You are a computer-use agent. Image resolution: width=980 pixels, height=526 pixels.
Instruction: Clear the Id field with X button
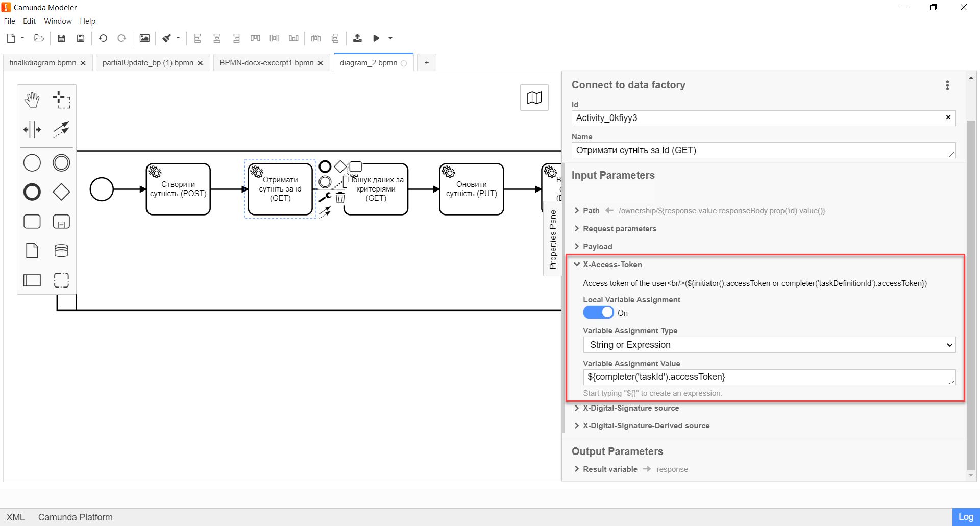pyautogui.click(x=948, y=117)
